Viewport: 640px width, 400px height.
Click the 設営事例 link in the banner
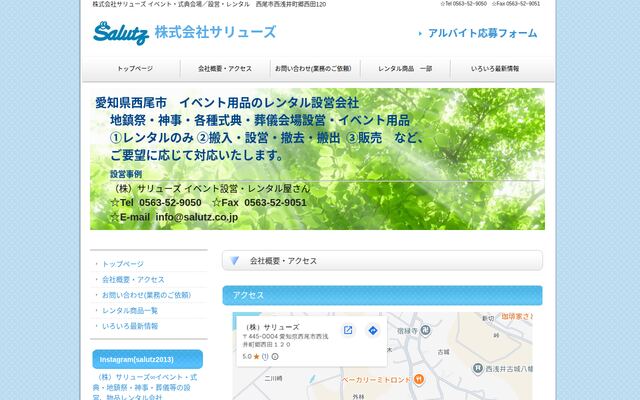(126, 174)
